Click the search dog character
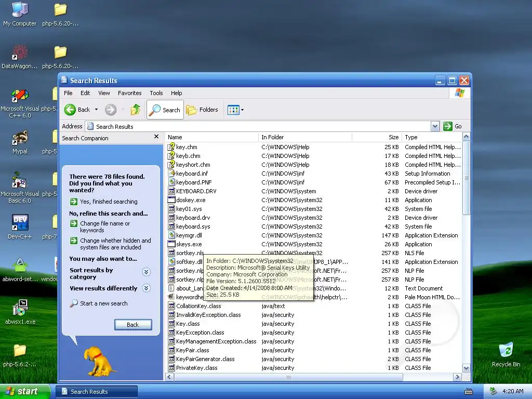The height and width of the screenshot is (399, 532). (x=98, y=361)
